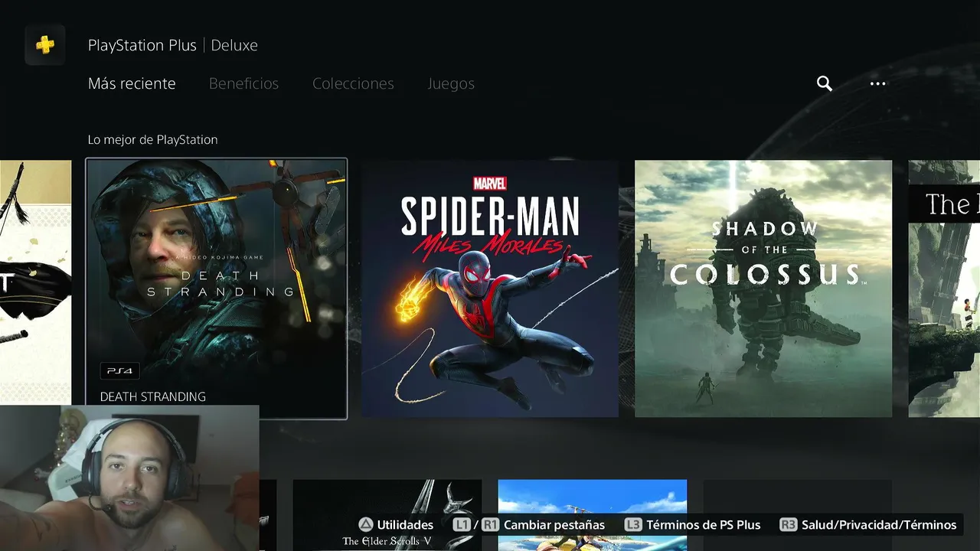This screenshot has width=980, height=551.
Task: Select the PlayStation Plus title text
Action: 142,45
